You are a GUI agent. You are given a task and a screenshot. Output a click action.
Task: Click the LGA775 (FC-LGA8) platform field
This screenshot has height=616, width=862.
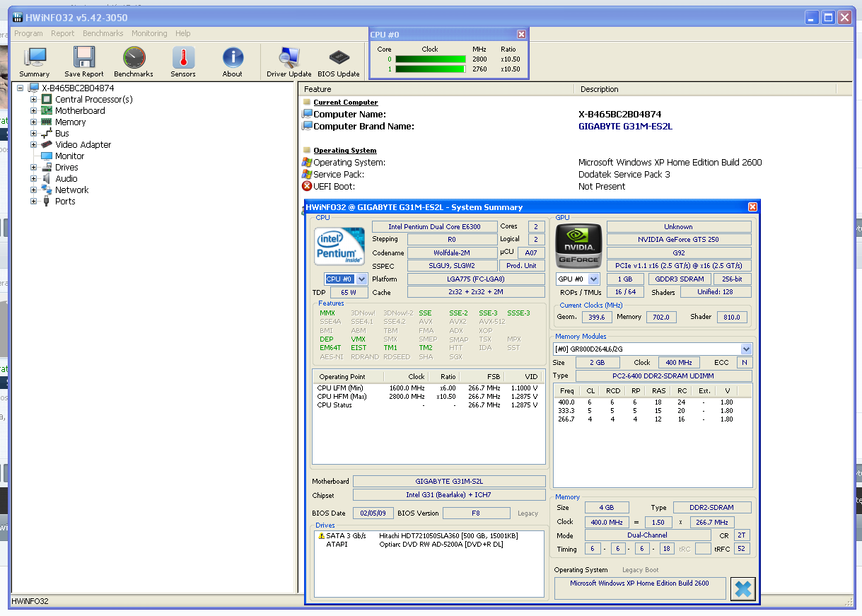coord(476,279)
